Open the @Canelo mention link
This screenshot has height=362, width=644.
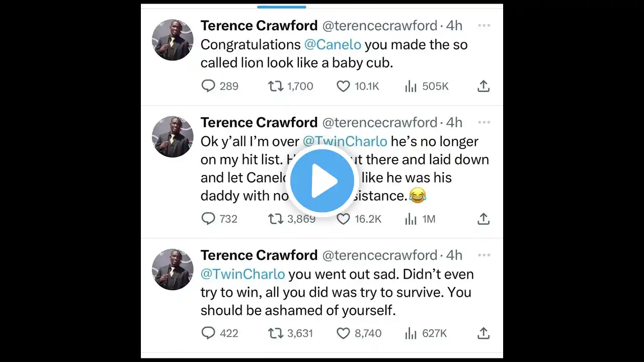point(333,45)
